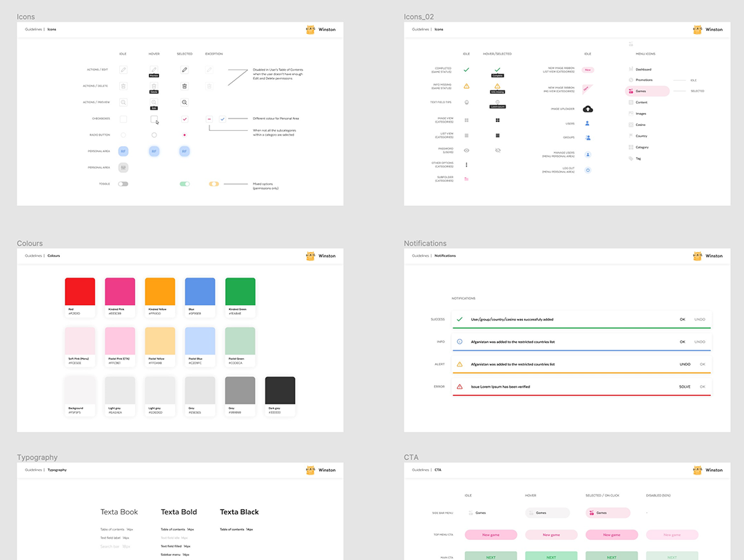Select the Games cherry icon under Menu Icons

(631, 90)
